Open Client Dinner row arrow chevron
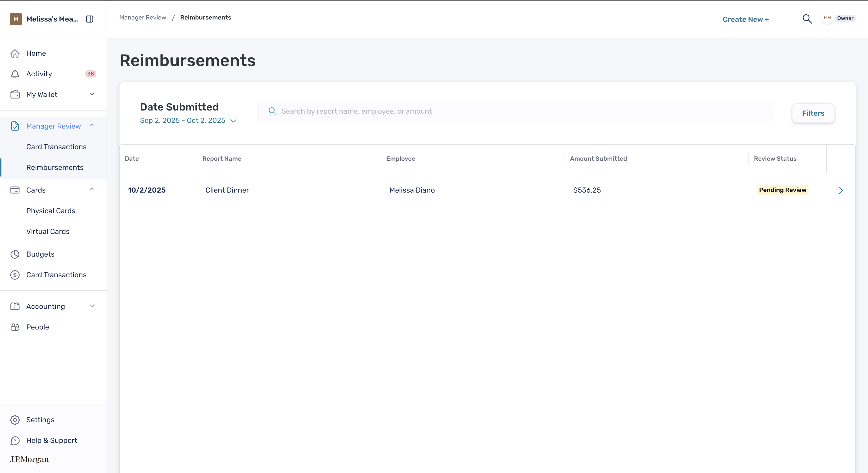Image resolution: width=868 pixels, height=473 pixels. coord(841,190)
